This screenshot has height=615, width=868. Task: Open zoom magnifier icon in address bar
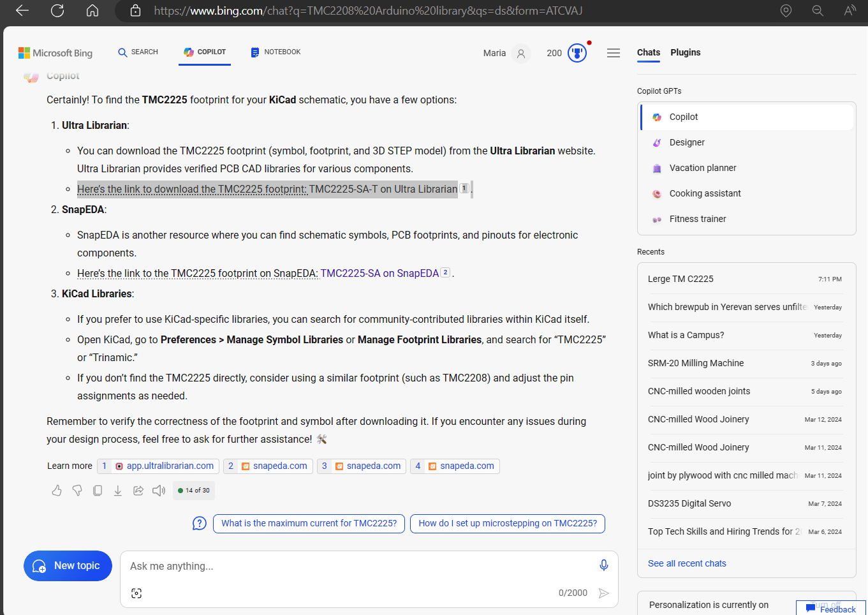(x=818, y=11)
